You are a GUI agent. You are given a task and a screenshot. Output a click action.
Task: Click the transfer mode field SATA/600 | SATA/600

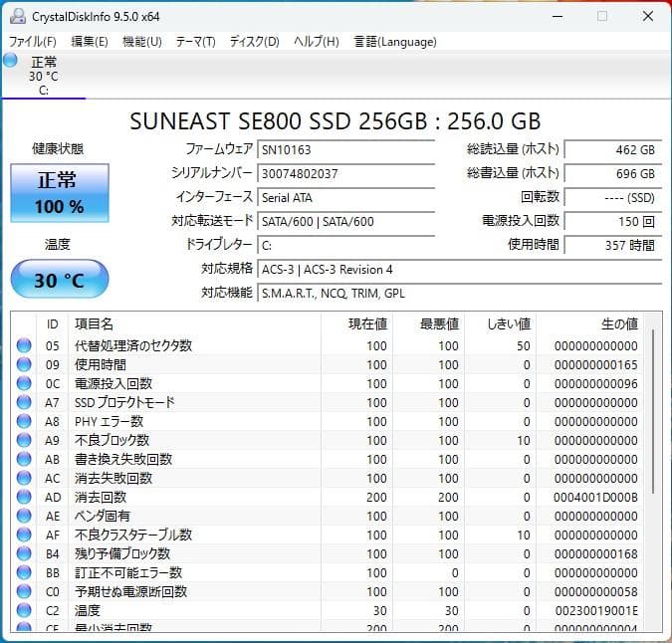345,222
